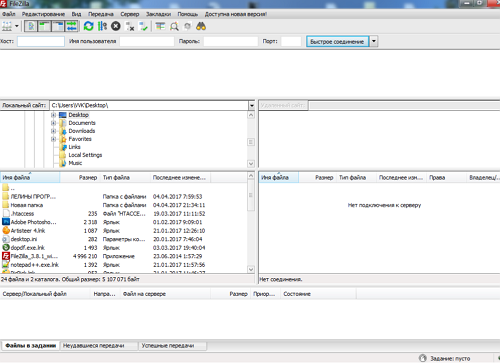
Task: Click the Быстрое соединение button
Action: click(x=337, y=41)
